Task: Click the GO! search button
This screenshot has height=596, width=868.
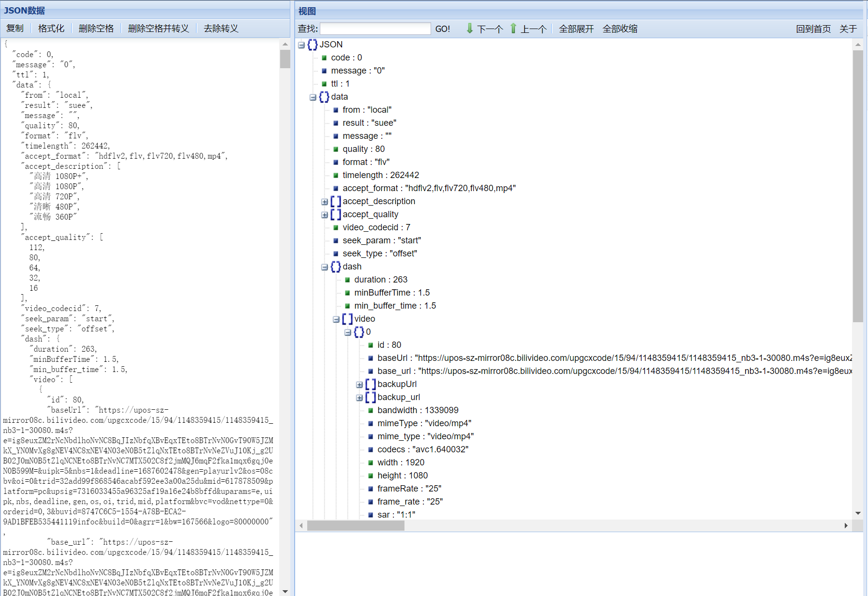Action: tap(443, 29)
